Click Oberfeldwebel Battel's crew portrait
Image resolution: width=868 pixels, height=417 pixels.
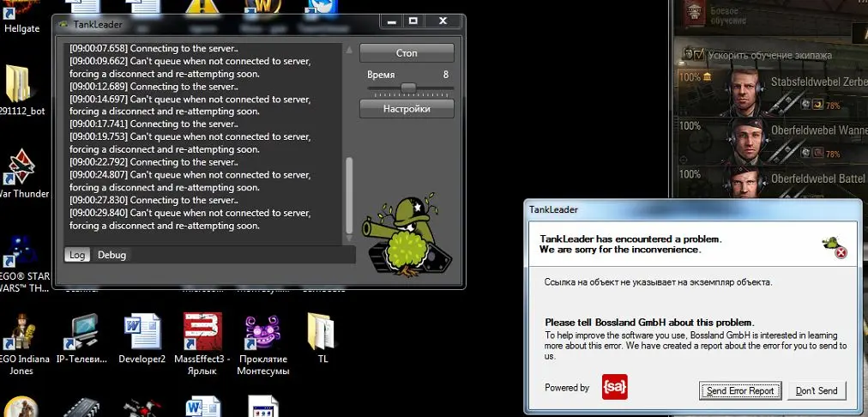pyautogui.click(x=745, y=182)
